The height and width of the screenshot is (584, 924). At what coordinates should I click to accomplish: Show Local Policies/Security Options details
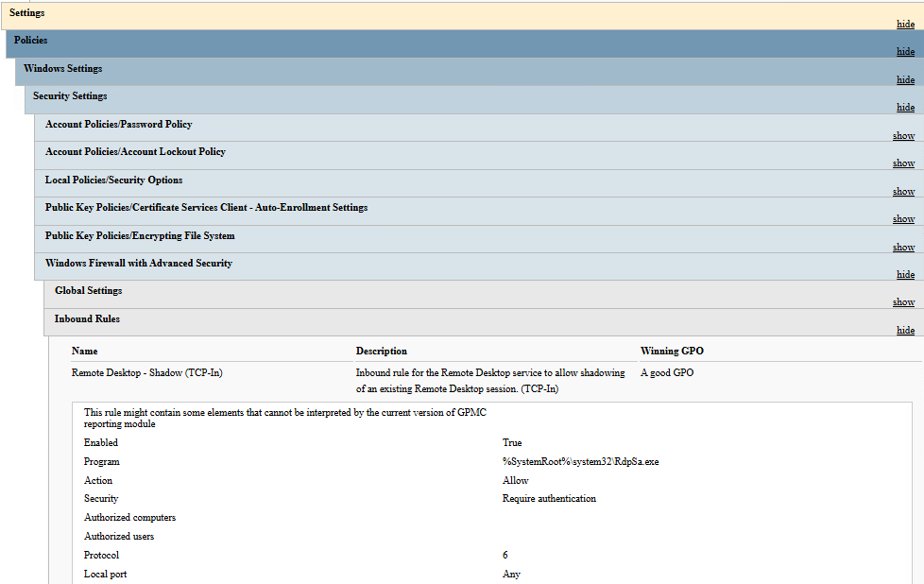point(903,192)
